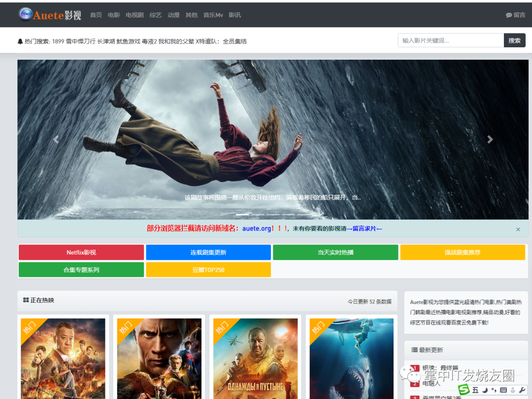Click the grid icon beside 正在热映
This screenshot has width=532, height=399.
pyautogui.click(x=26, y=300)
